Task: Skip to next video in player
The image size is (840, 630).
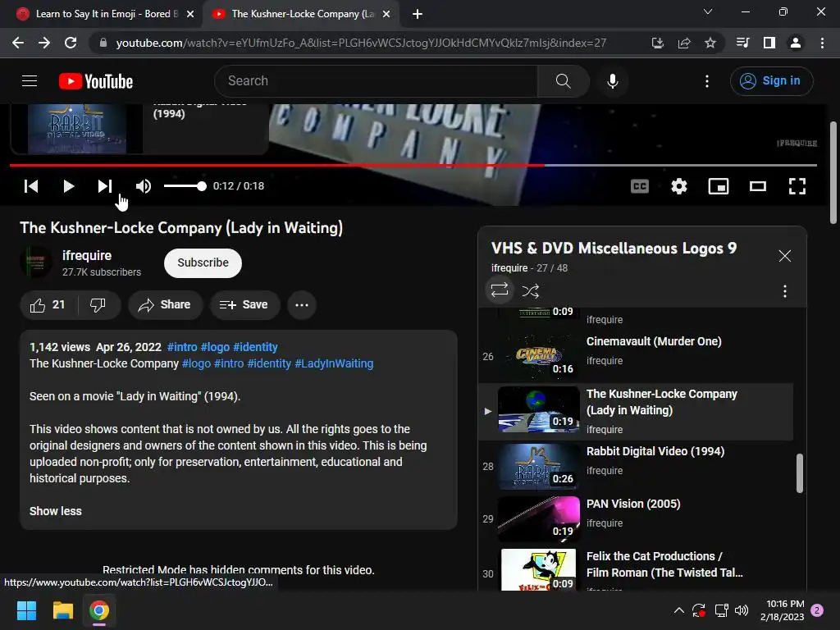Action: point(105,186)
